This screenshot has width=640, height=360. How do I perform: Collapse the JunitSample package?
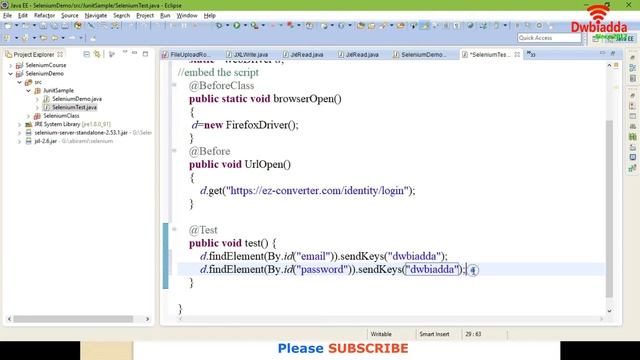pyautogui.click(x=29, y=91)
